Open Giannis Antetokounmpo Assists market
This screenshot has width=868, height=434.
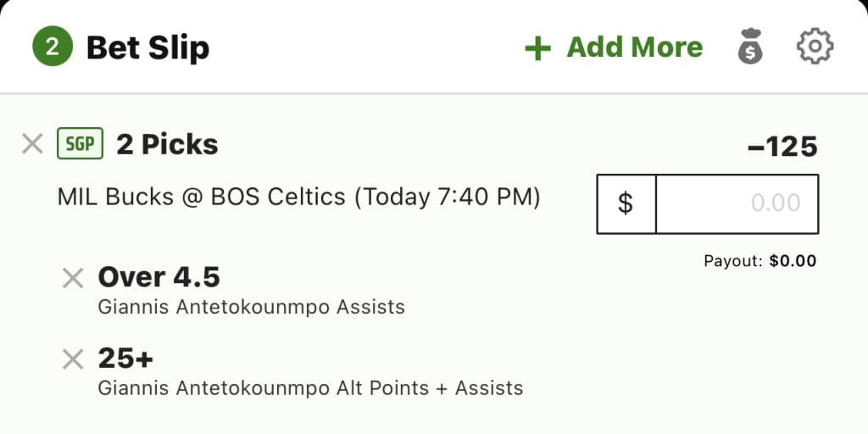pyautogui.click(x=251, y=307)
